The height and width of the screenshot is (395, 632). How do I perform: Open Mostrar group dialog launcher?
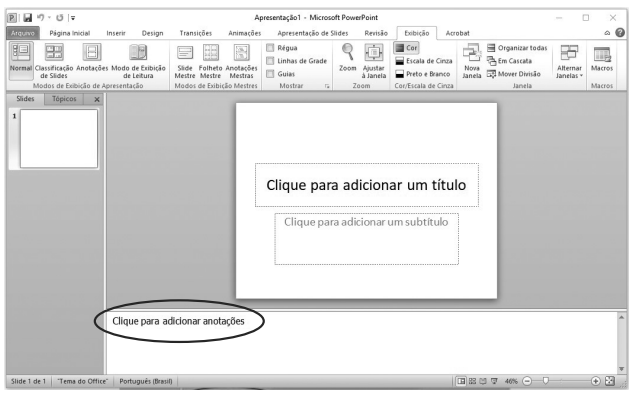pyautogui.click(x=327, y=86)
